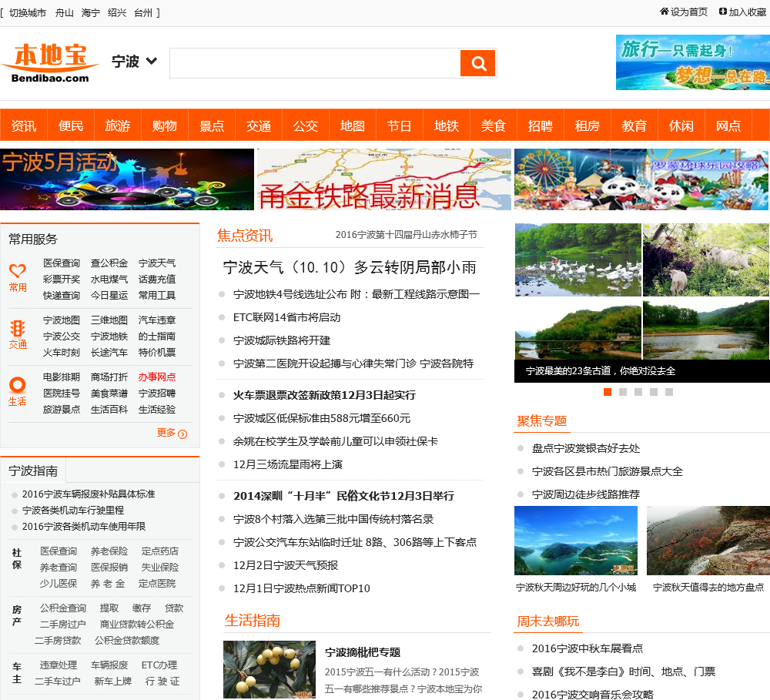
Task: Open 宁波周边徒步线路推荐 link
Action: [x=586, y=494]
